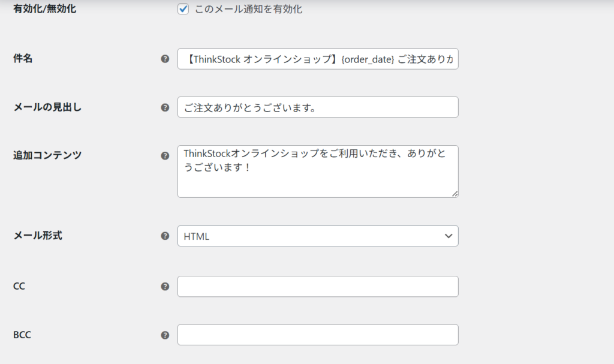
Task: Click the メール形式 field label
Action: click(38, 236)
